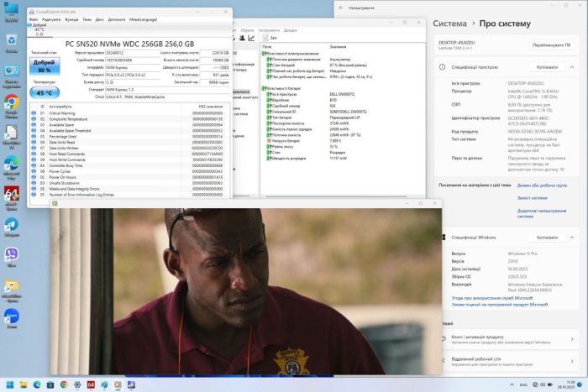Open the Help menu in CrystalDiskInfo
588x392 pixels.
(117, 19)
